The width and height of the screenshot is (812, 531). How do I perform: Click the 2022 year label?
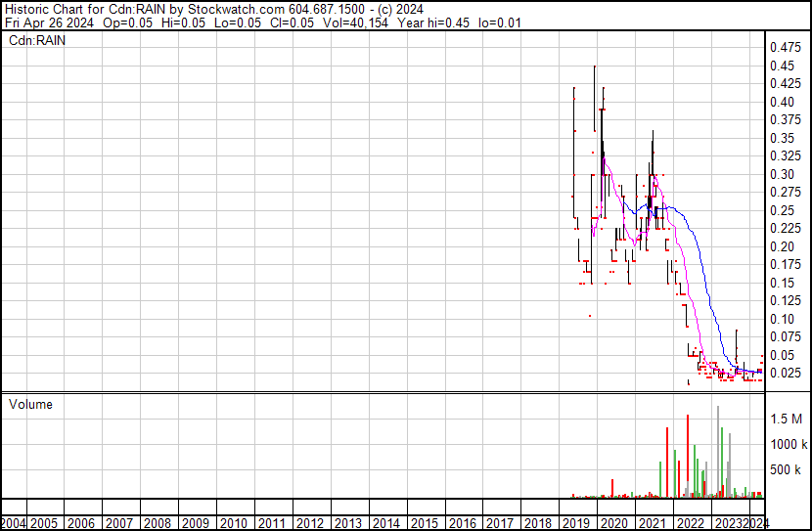coord(691,523)
